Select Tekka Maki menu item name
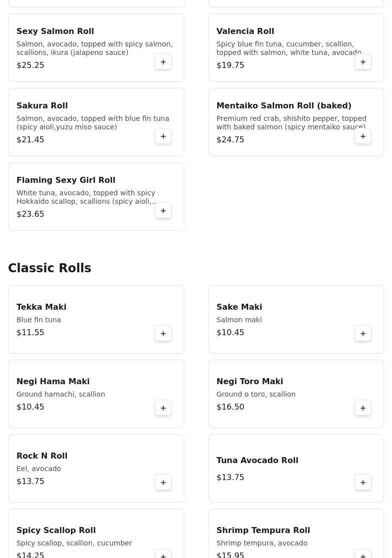 41,307
